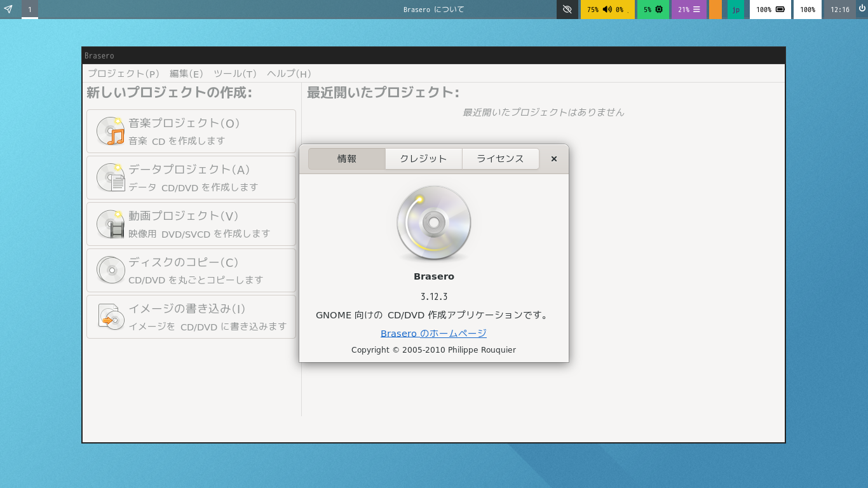Click the document disc icon for データプロジェクト
The width and height of the screenshot is (868, 488).
pyautogui.click(x=111, y=177)
